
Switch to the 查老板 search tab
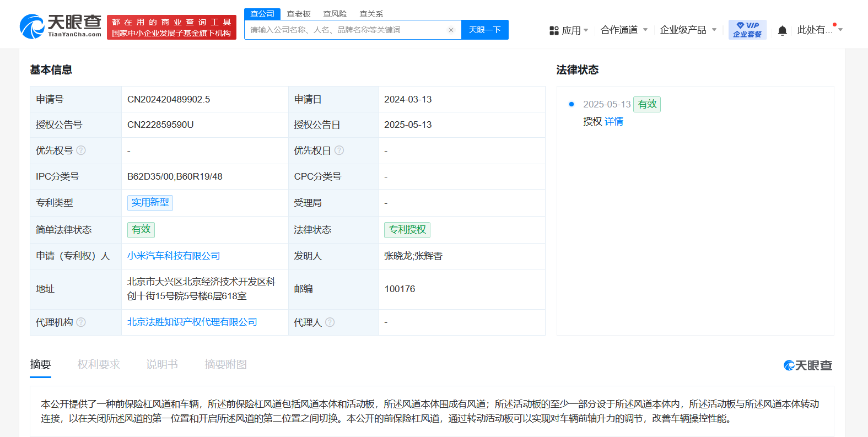coord(299,14)
